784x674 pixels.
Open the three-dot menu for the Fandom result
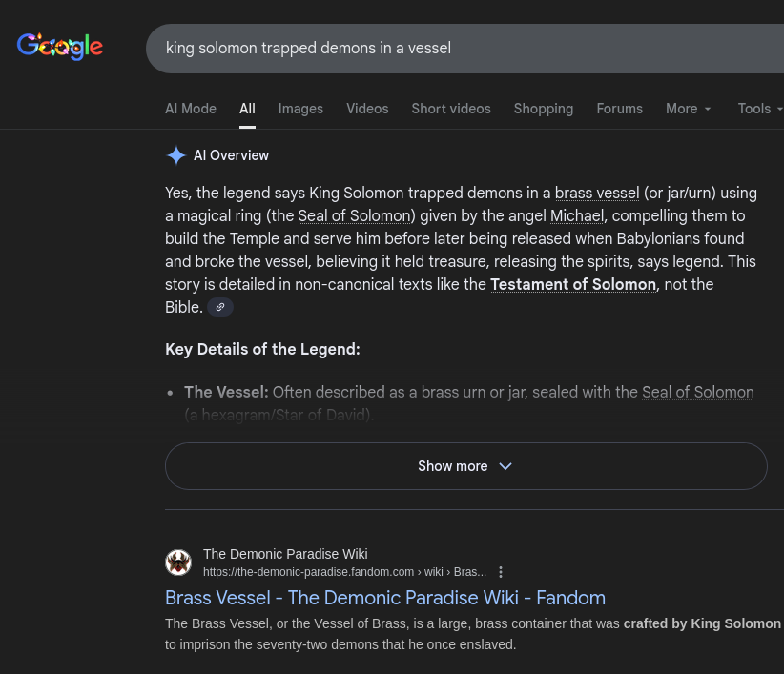(501, 572)
